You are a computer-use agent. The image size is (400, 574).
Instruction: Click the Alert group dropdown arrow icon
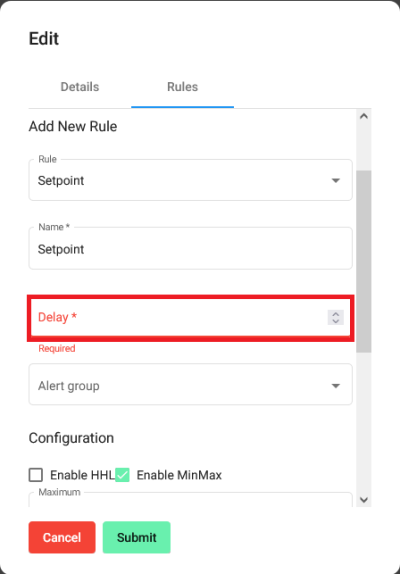[336, 386]
